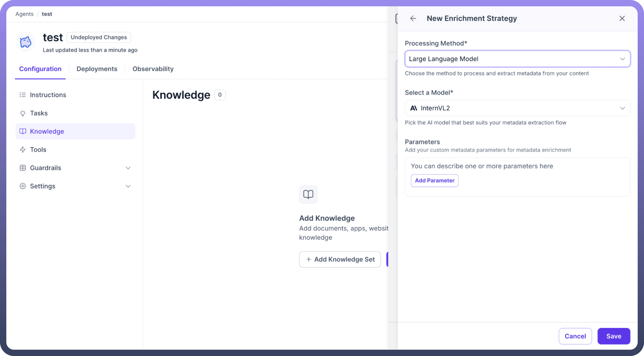This screenshot has width=644, height=356.
Task: Click the open book icon above Add Knowledge
Action: (308, 194)
